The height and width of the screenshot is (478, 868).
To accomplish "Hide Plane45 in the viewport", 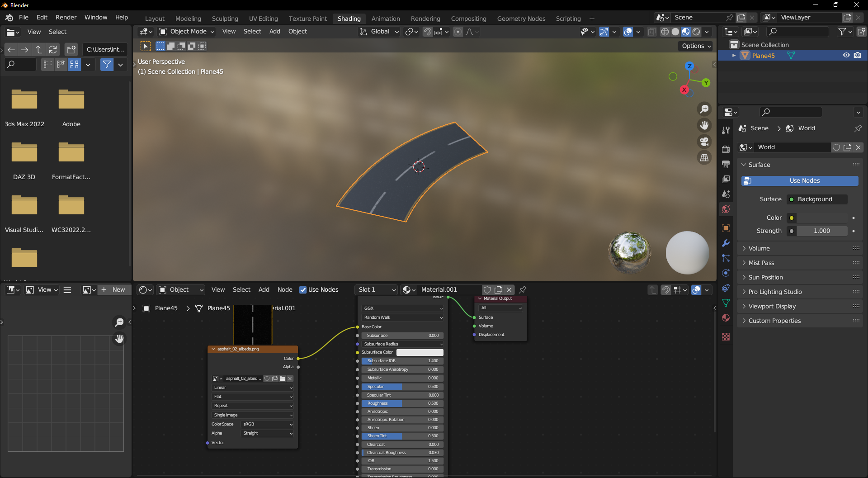I will (846, 55).
